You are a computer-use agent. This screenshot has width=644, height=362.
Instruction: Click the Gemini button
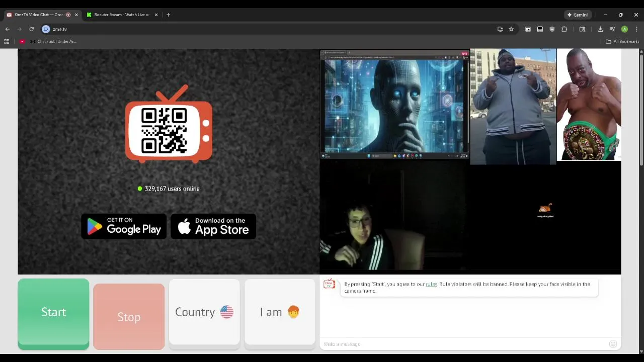tap(577, 15)
